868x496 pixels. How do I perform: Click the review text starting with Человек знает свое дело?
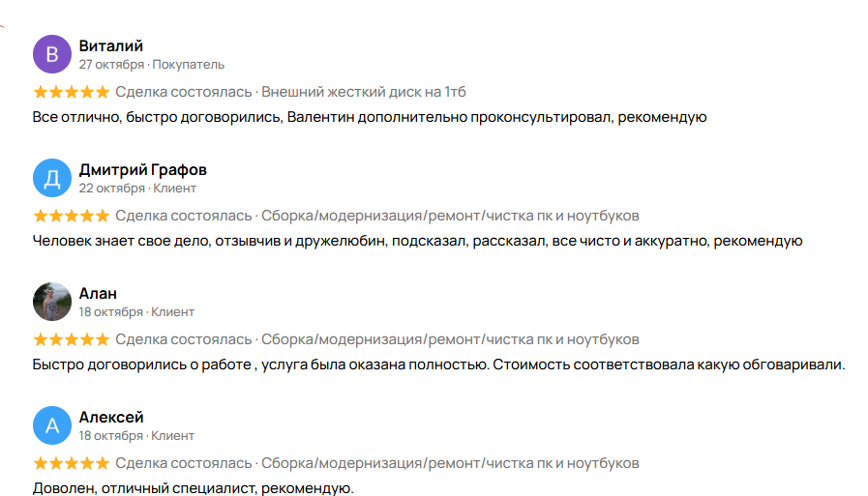(x=418, y=241)
